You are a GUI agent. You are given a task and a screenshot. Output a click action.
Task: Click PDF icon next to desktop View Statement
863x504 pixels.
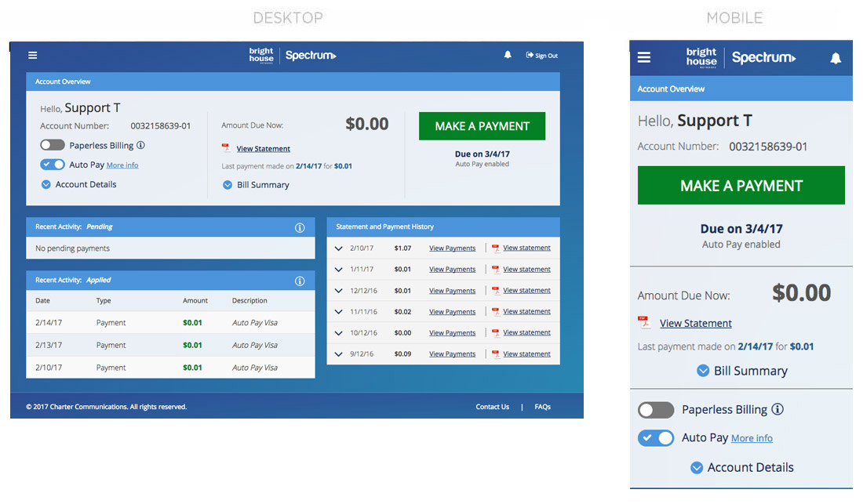[226, 148]
